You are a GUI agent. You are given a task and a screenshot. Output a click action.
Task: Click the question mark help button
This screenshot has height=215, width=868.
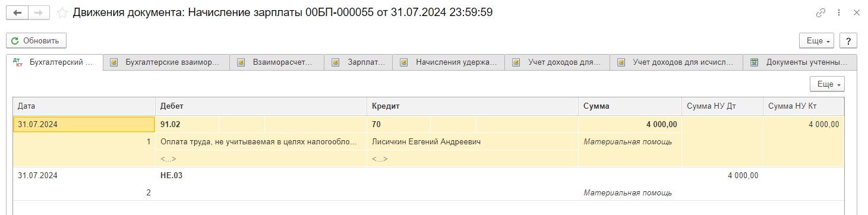tap(848, 40)
